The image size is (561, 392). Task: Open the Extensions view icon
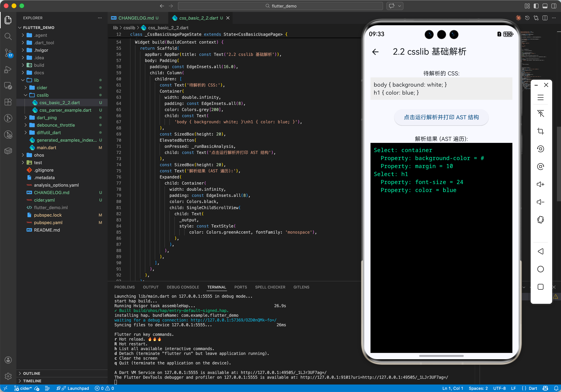click(8, 102)
